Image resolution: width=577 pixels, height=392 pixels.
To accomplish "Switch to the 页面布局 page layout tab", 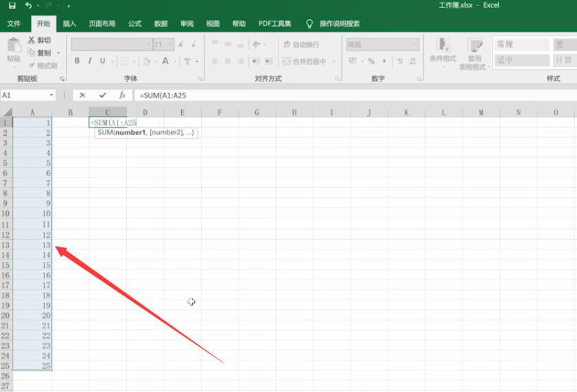I will [x=102, y=24].
